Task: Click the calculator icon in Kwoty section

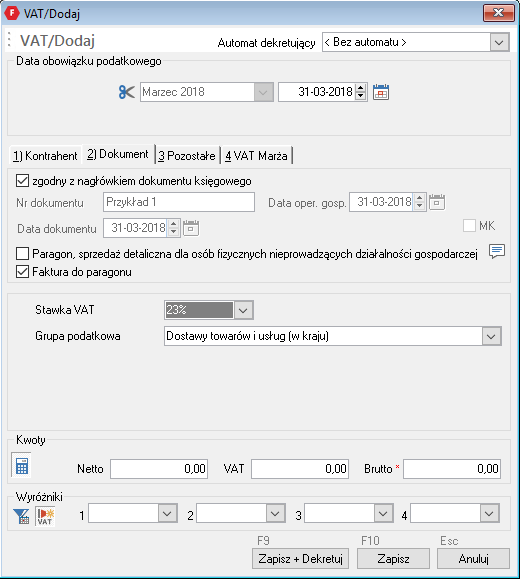Action: (x=21, y=466)
